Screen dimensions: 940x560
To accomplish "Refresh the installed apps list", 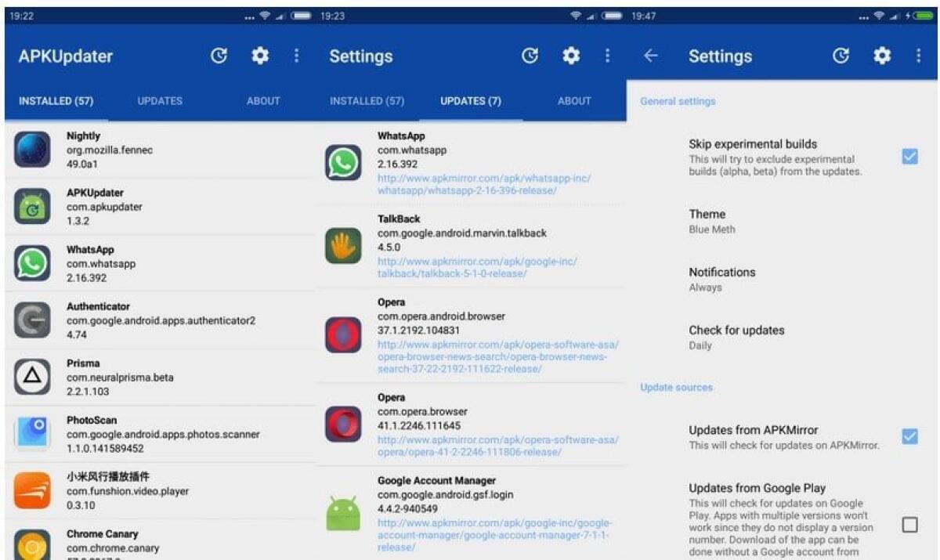I will pos(219,56).
